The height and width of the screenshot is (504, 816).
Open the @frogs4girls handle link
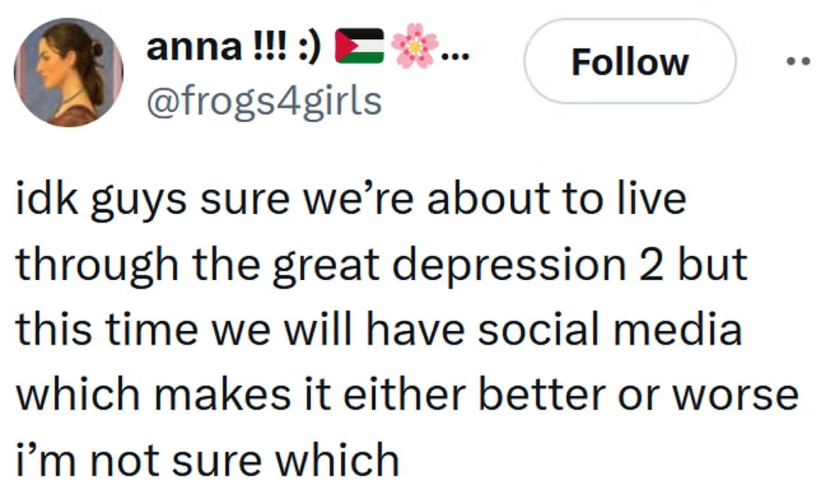(x=265, y=101)
